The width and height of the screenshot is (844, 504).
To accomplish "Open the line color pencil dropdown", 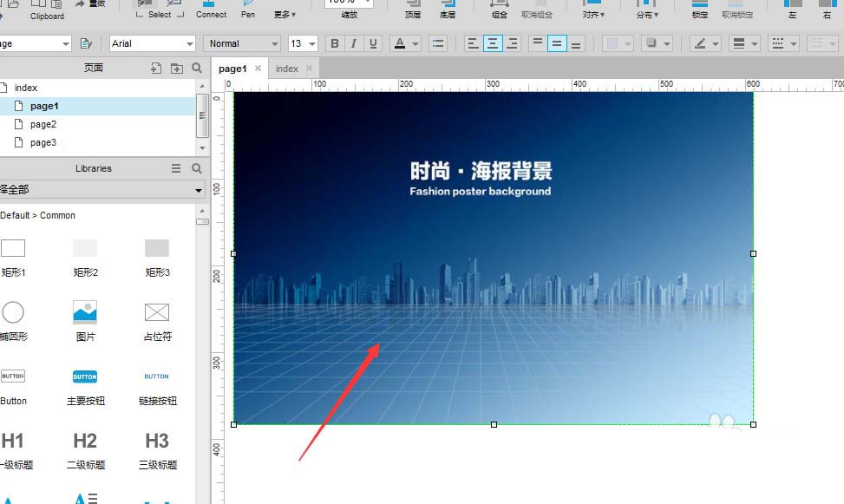I will coord(706,43).
